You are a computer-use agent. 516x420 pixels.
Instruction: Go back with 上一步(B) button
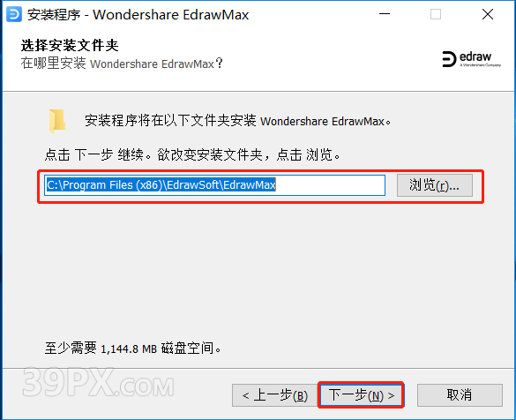(275, 395)
